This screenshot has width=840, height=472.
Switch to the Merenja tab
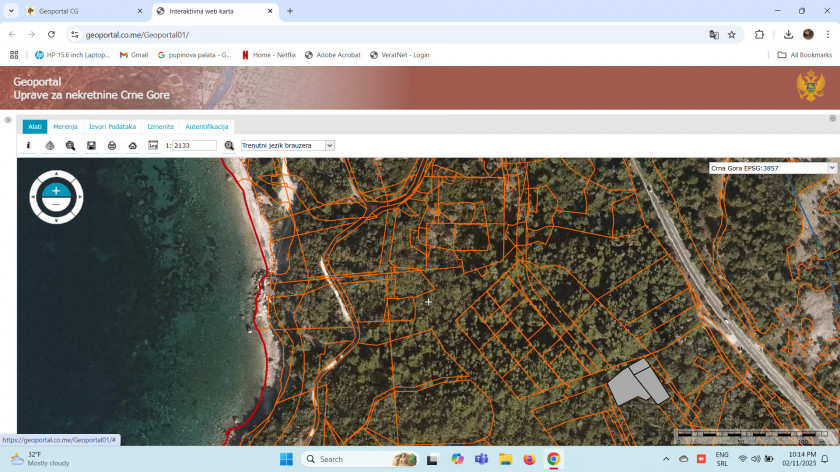[65, 127]
